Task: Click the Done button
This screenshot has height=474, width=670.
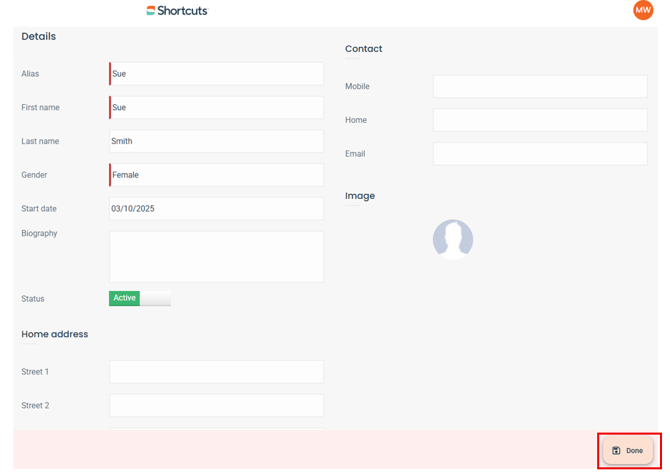Action: tap(628, 451)
